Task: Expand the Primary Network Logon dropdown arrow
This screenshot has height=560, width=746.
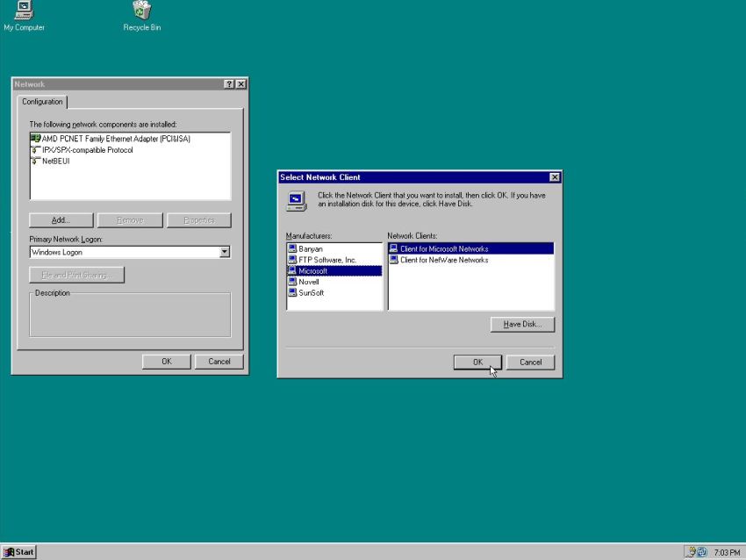Action: [225, 252]
